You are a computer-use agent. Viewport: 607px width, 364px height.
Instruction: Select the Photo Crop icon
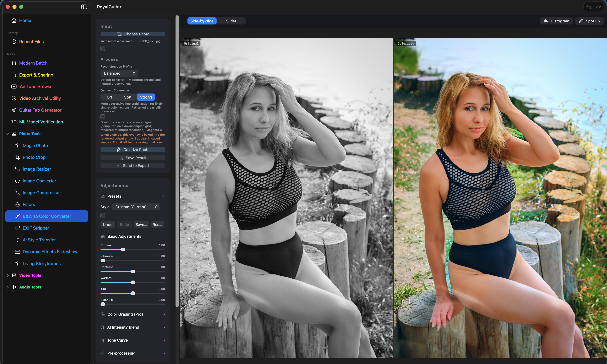[17, 158]
